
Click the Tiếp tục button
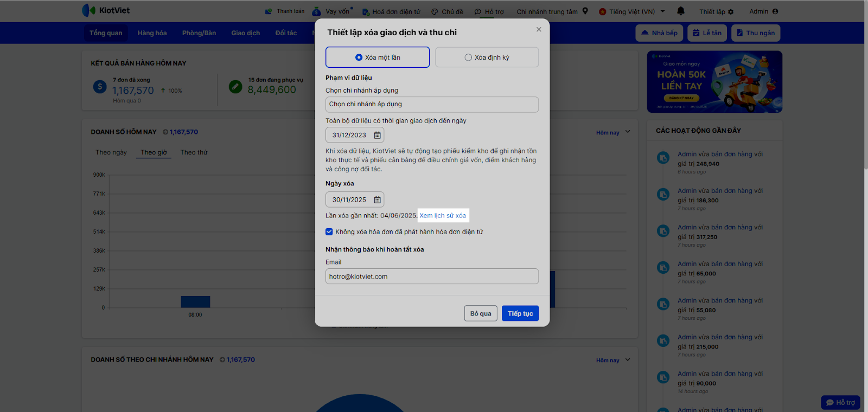tap(520, 313)
